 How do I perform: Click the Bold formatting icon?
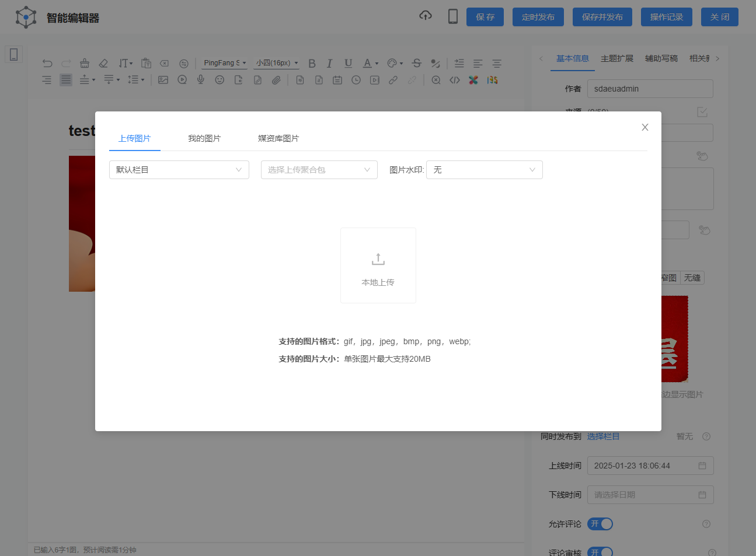312,64
